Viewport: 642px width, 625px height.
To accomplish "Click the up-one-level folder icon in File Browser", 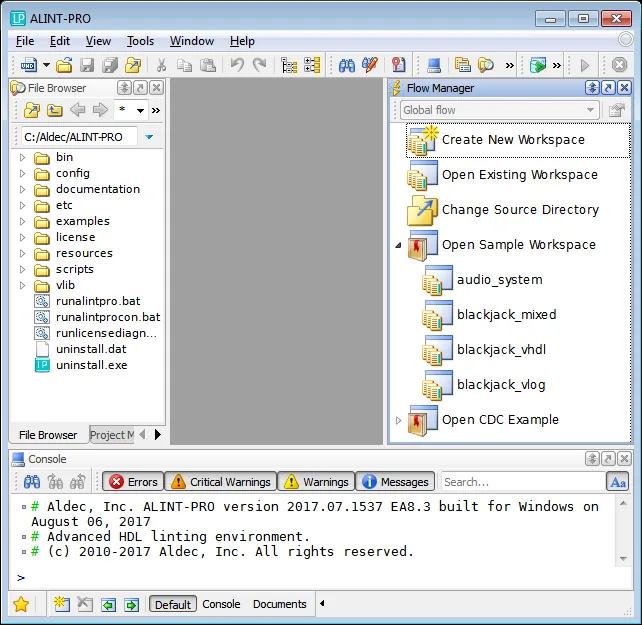I will point(54,110).
